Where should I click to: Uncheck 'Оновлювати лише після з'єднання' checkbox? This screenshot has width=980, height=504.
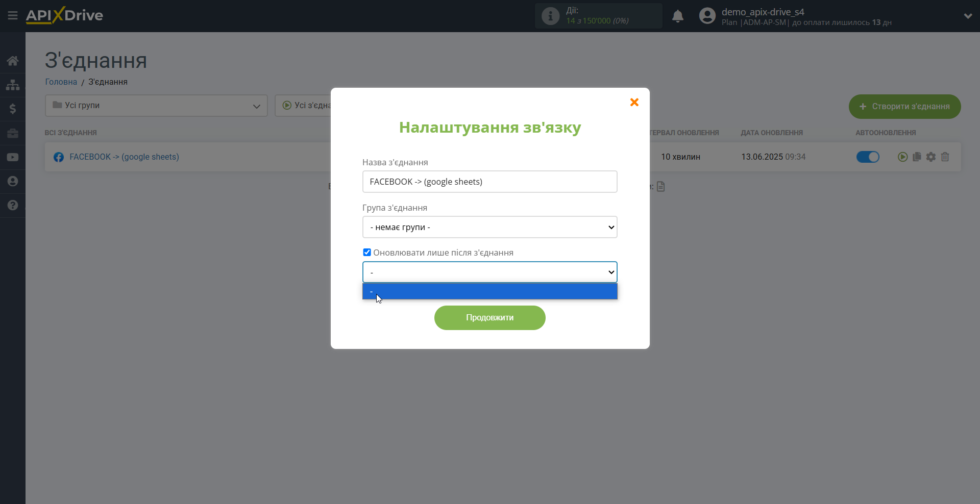pyautogui.click(x=367, y=253)
